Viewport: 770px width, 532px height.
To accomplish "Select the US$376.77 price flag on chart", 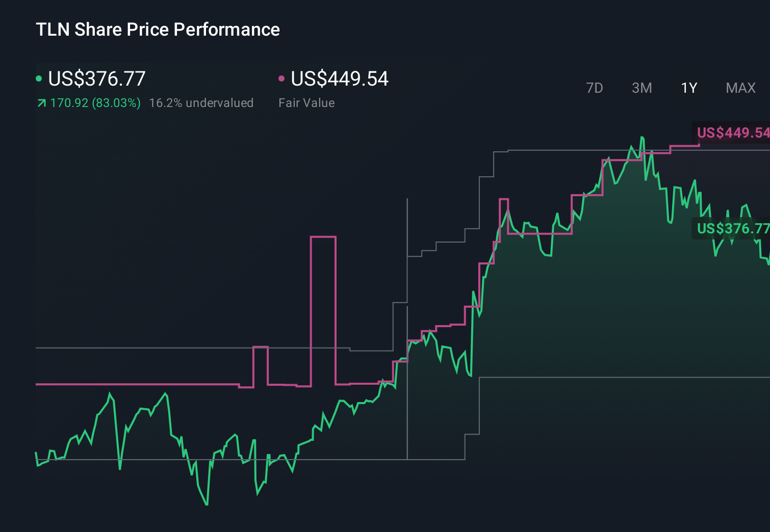I will tap(732, 229).
